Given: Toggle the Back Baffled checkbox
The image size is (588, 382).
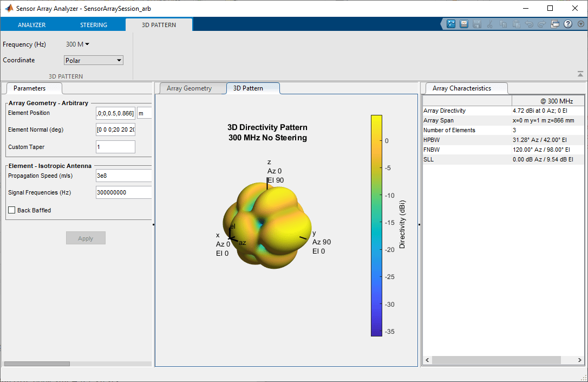Looking at the screenshot, I should (11, 210).
